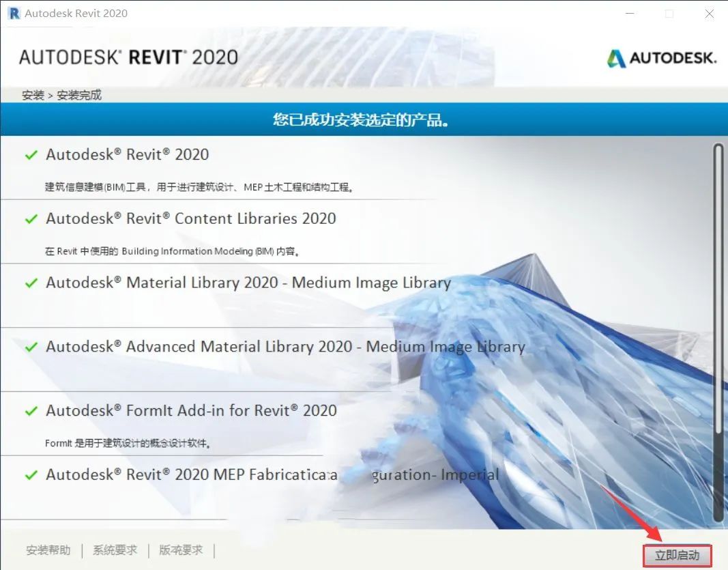Image resolution: width=728 pixels, height=570 pixels.
Task: Click checkmark beside Material Library 2020 Medium Image
Action: coord(31,283)
